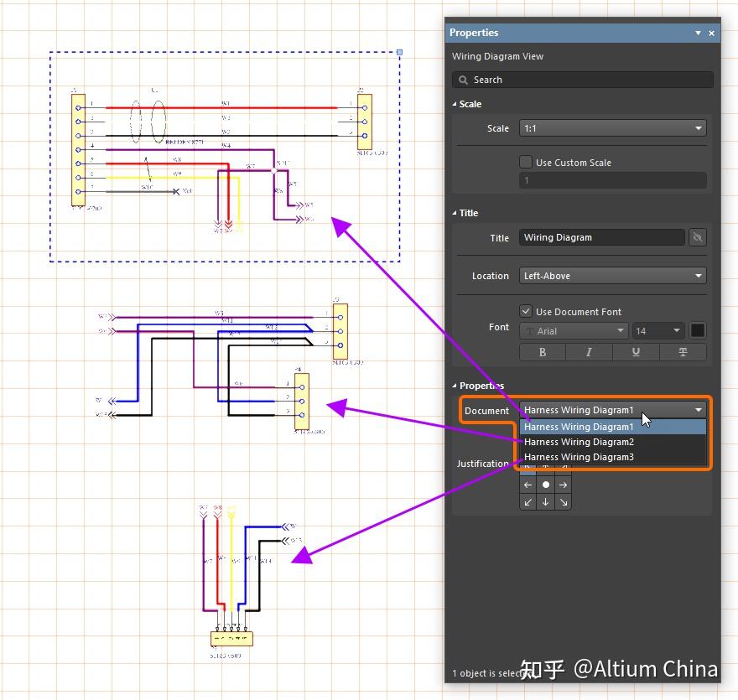Image resolution: width=738 pixels, height=700 pixels.
Task: Click the Search field in Properties panel
Action: click(x=582, y=80)
